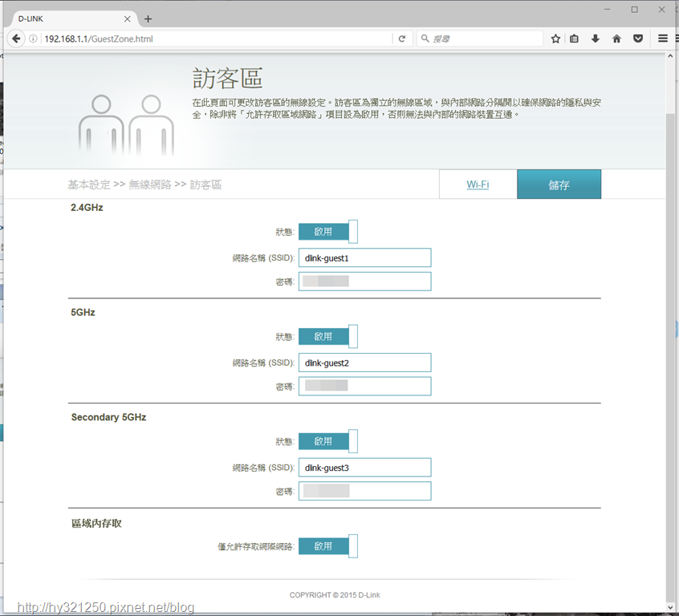This screenshot has width=679, height=616.
Task: Click the dlink-guest1 SSID field
Action: [x=365, y=258]
